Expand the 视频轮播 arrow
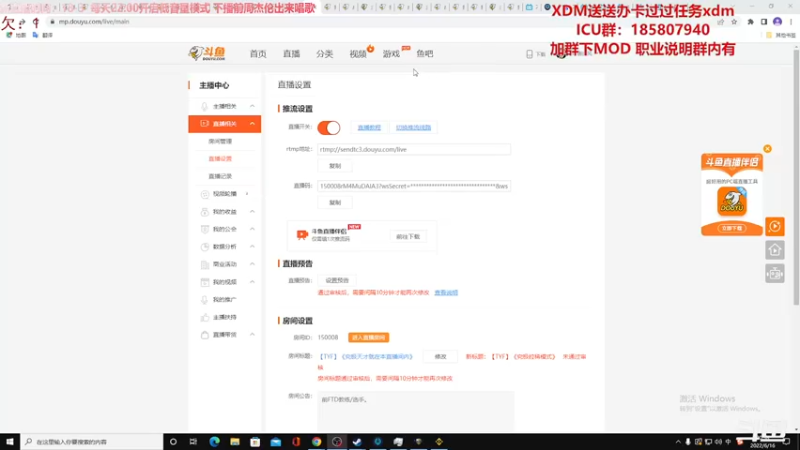 (247, 194)
